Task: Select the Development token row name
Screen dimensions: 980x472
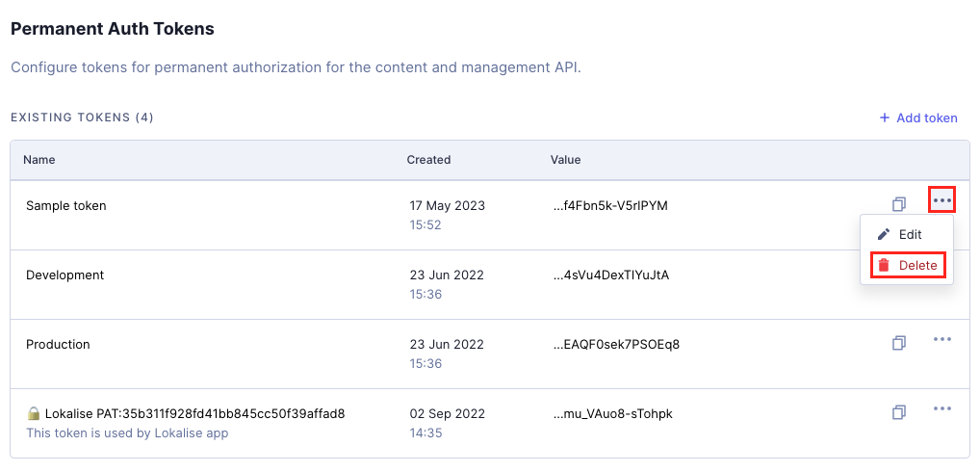Action: [x=64, y=275]
